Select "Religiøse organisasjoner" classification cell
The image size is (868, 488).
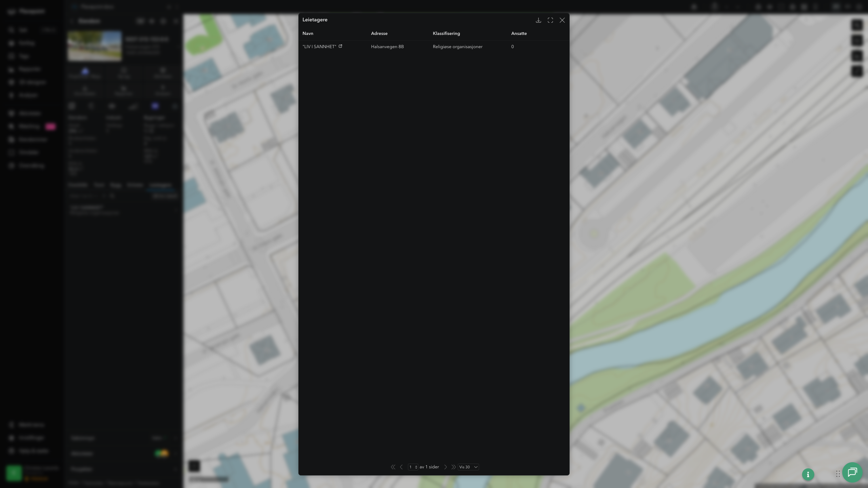coord(457,47)
